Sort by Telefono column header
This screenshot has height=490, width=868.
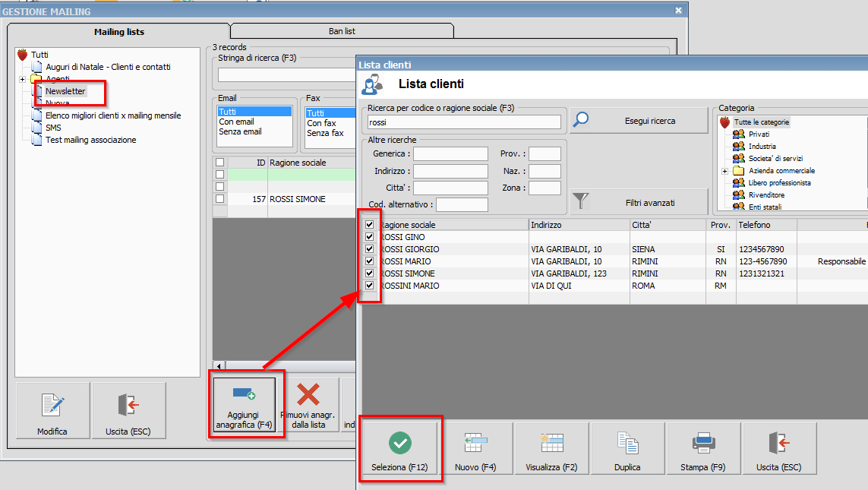point(766,225)
